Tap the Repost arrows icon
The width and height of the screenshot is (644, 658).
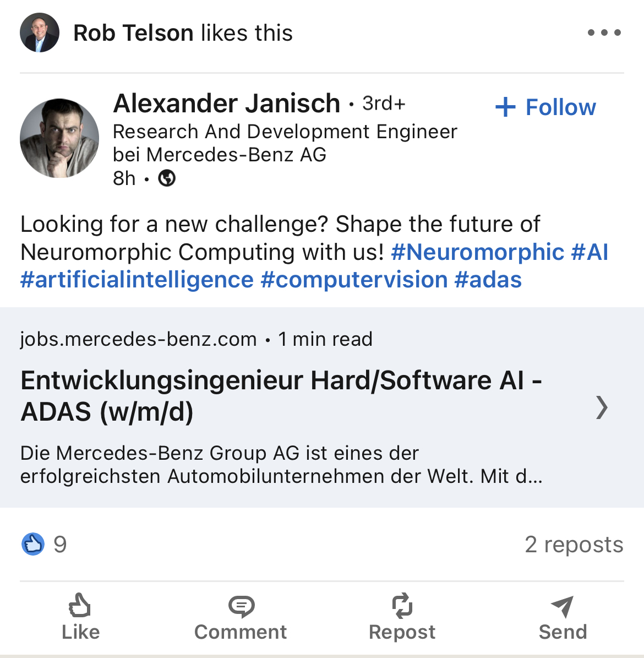pos(402,606)
